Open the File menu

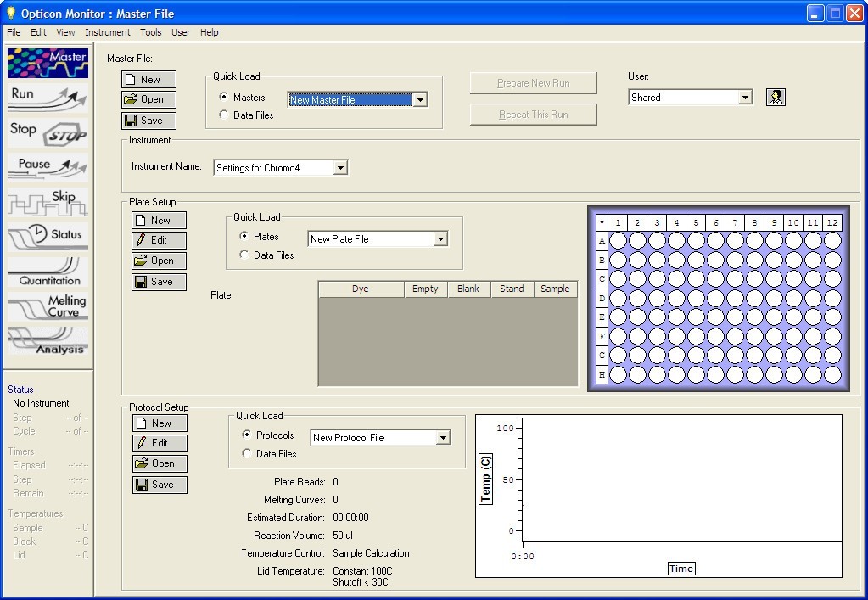point(14,32)
